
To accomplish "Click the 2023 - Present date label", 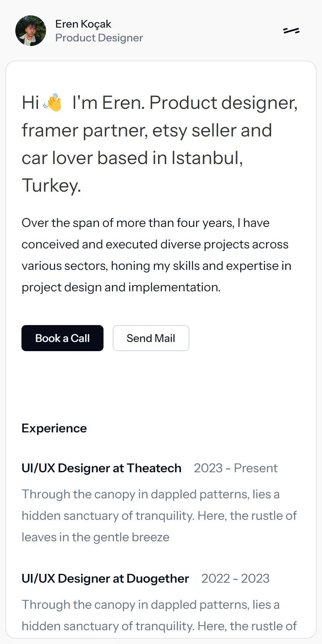I will [x=236, y=468].
